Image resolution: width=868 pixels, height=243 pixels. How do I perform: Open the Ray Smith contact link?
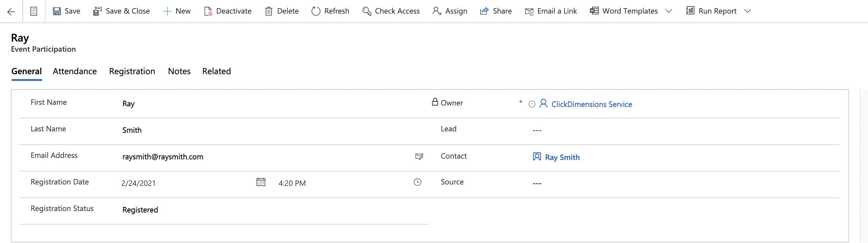pos(562,158)
